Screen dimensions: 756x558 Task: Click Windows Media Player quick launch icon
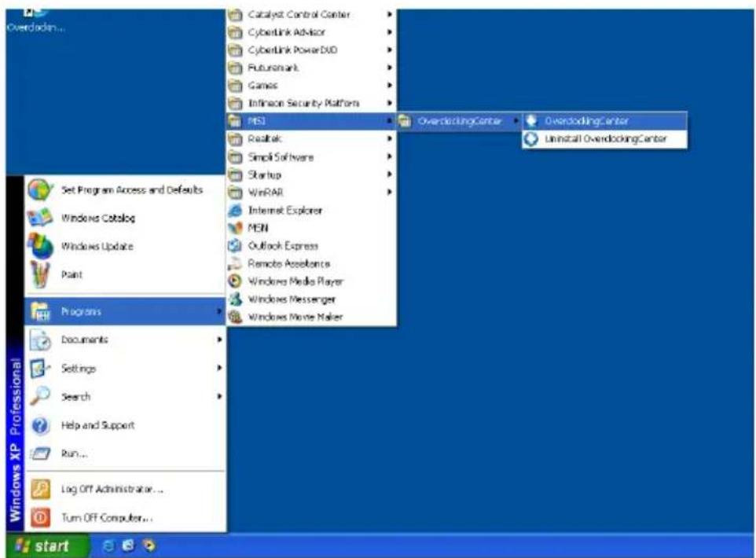click(149, 546)
